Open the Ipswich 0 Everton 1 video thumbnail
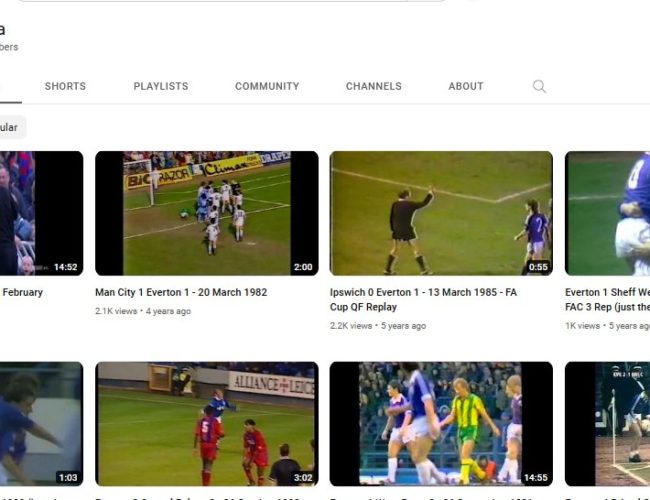 click(440, 213)
